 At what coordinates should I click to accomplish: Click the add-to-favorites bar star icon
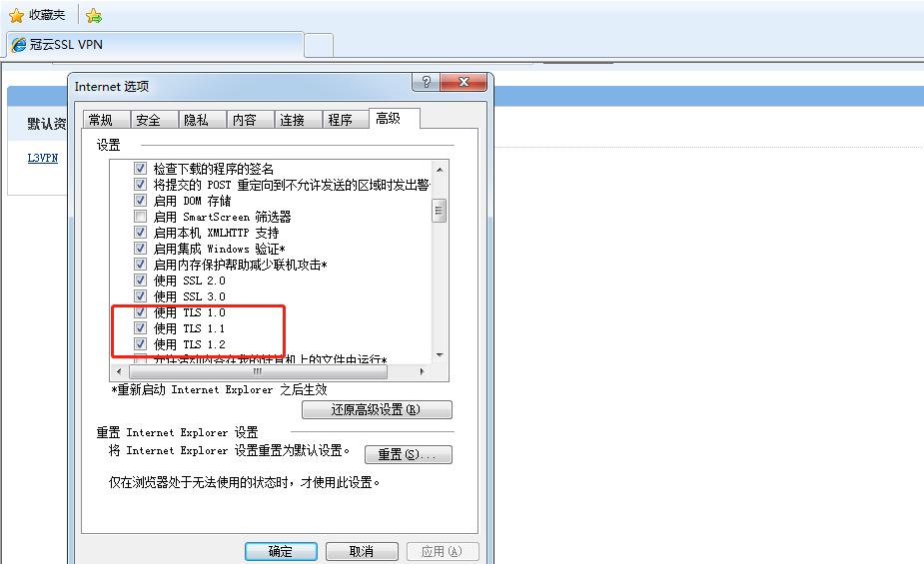coord(94,16)
